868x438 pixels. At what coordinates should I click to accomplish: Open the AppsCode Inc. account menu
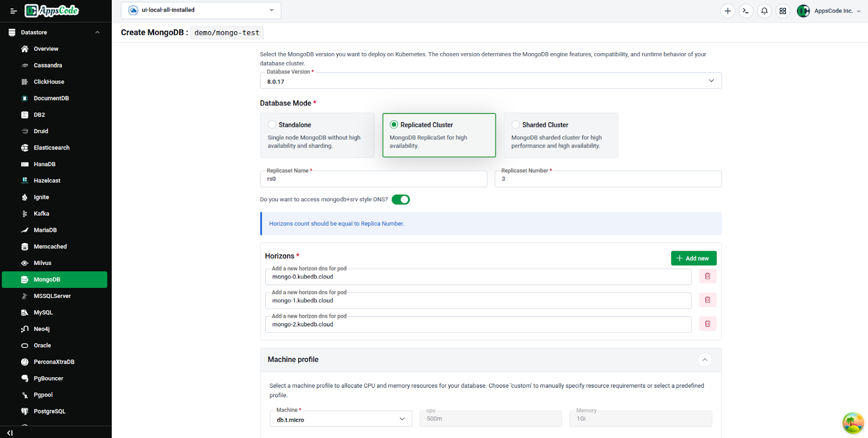(x=837, y=11)
